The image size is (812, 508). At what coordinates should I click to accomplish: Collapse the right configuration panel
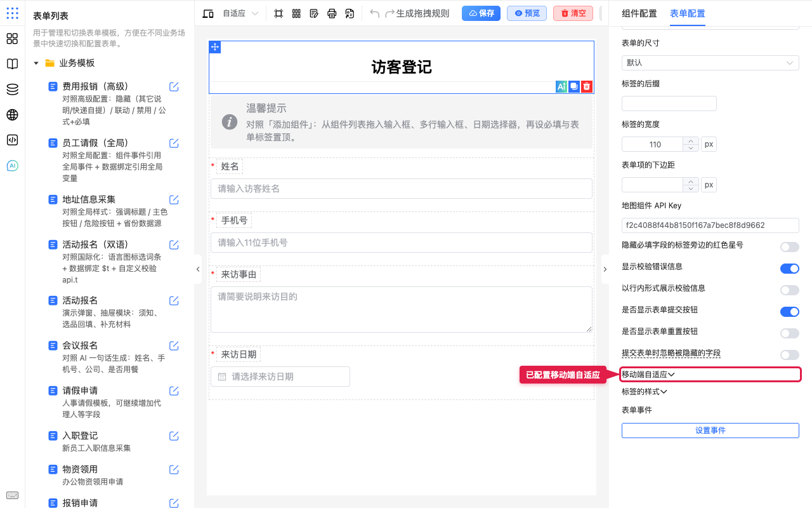(x=605, y=269)
